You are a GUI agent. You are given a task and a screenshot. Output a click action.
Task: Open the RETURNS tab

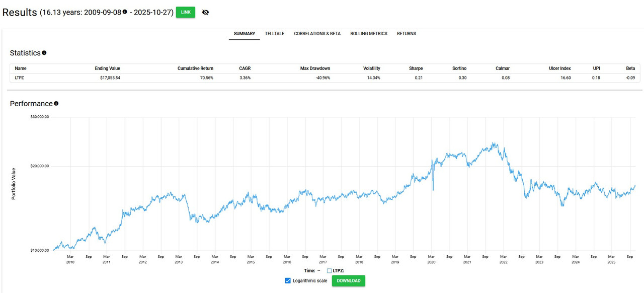tap(407, 34)
